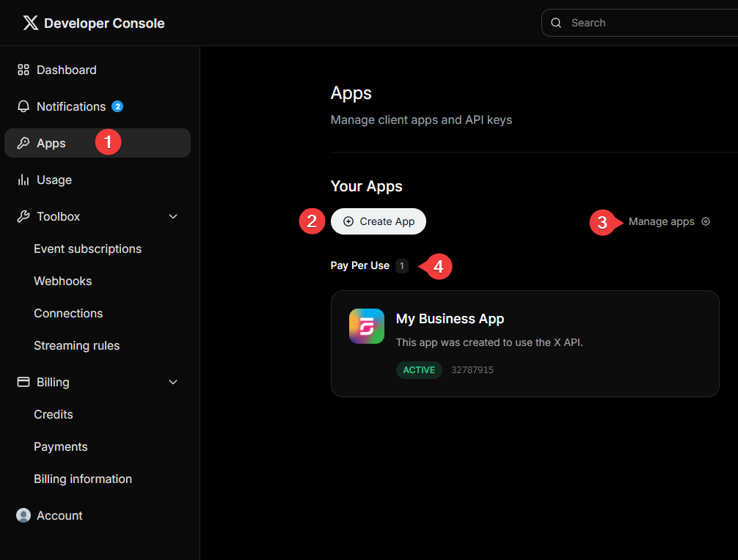Collapse the Billing section chevron

[173, 382]
